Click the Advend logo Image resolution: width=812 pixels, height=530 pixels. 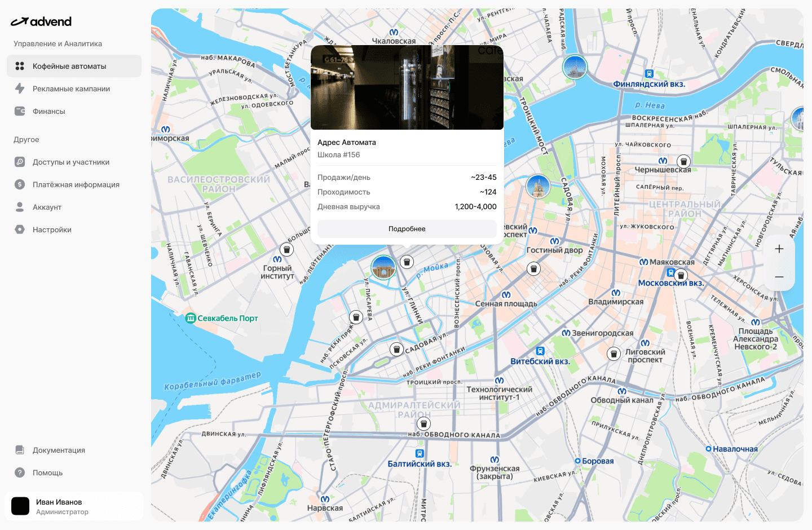coord(41,21)
